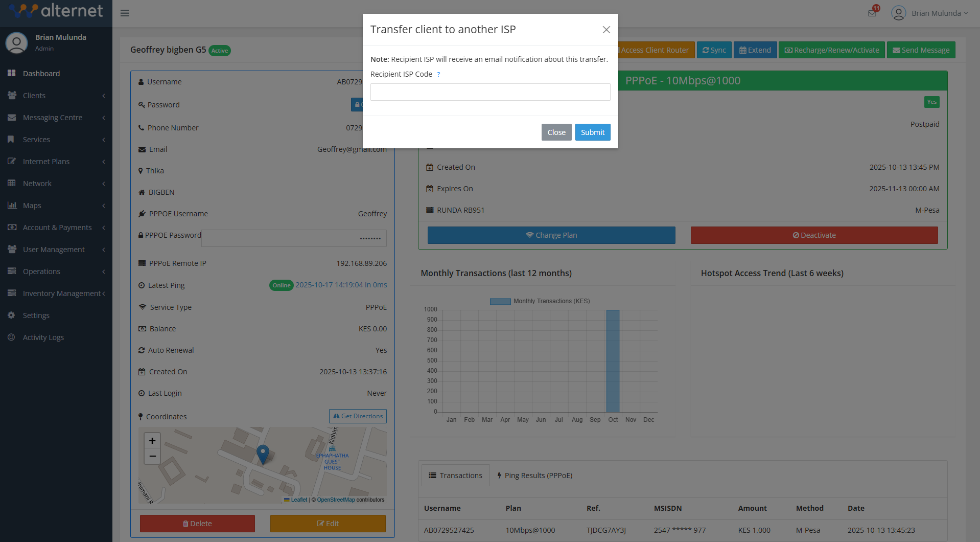980x542 pixels.
Task: Select the Transactions tab
Action: [x=455, y=475]
